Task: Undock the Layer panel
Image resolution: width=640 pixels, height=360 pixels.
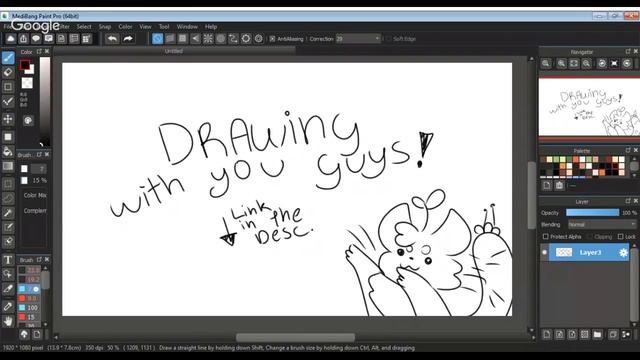Action: (x=628, y=201)
